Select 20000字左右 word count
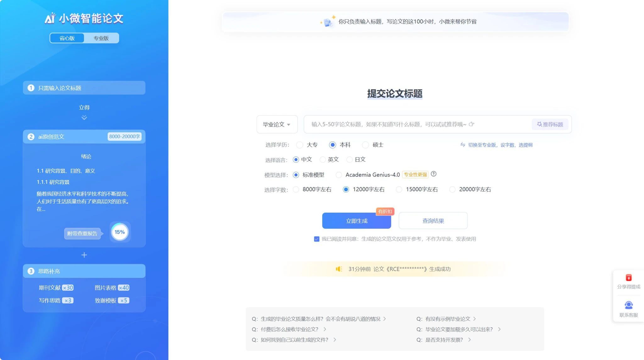Screen dimensions: 644x360 pos(452,189)
